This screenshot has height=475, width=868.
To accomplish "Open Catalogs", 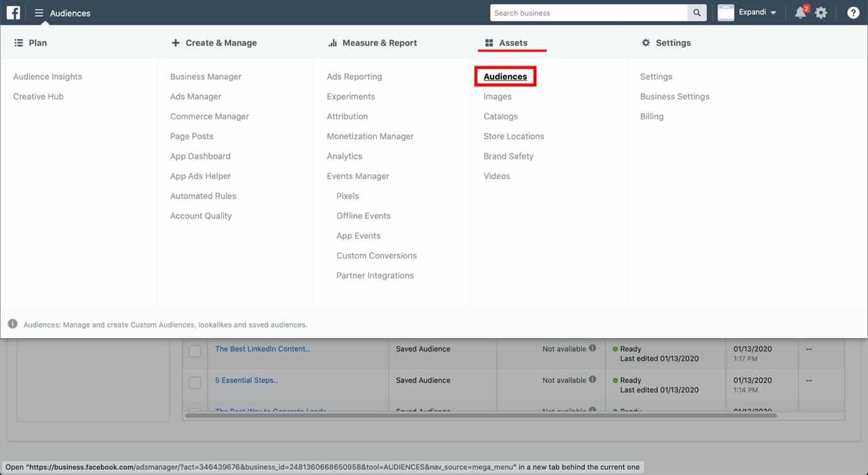I will pos(501,117).
